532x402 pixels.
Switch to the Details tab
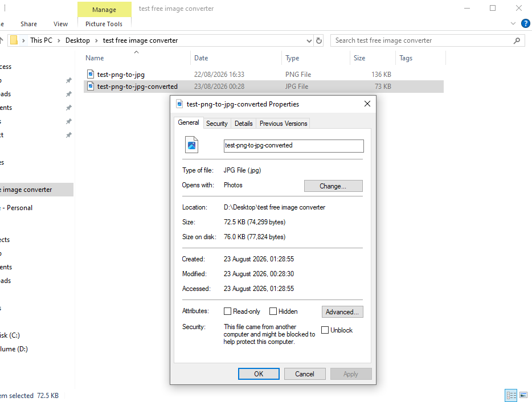(243, 124)
